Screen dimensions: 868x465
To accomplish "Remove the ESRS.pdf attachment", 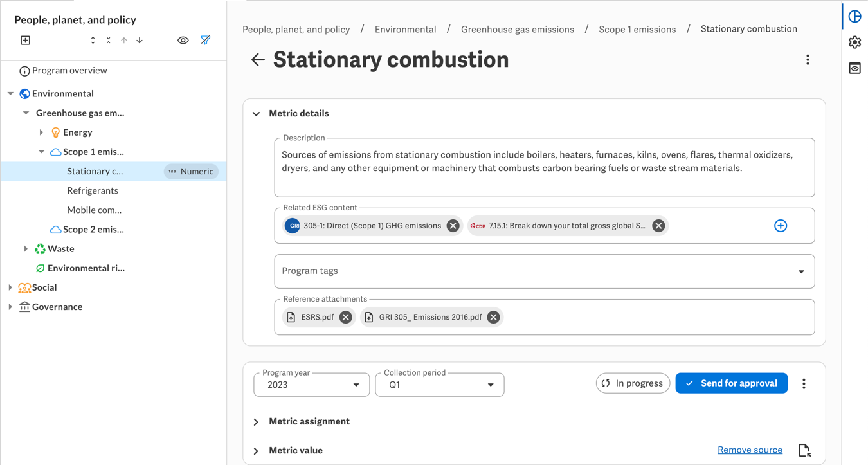I will 345,316.
